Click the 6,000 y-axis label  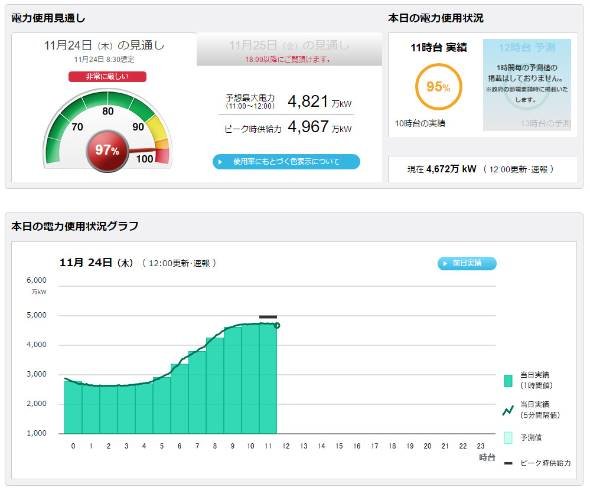36,280
